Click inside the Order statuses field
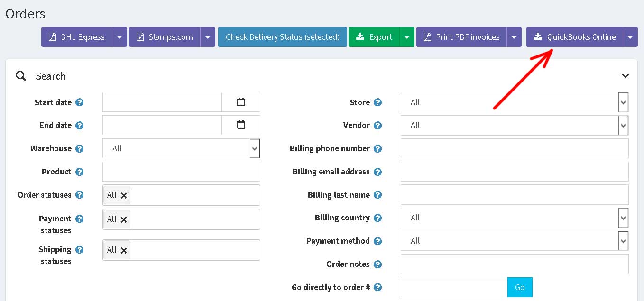 181,195
